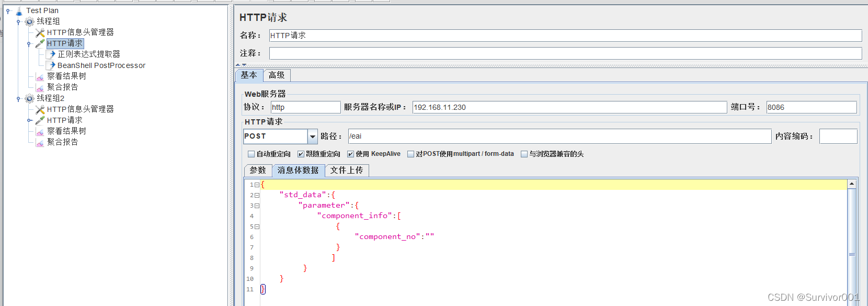Click the BeanShell PostProcessor icon
Image resolution: width=868 pixels, height=306 pixels.
51,65
